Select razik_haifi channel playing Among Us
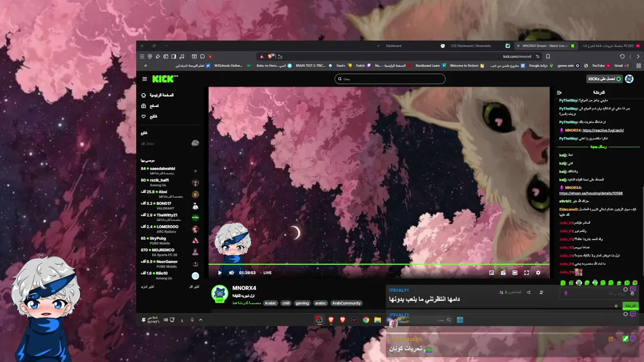 point(170,182)
